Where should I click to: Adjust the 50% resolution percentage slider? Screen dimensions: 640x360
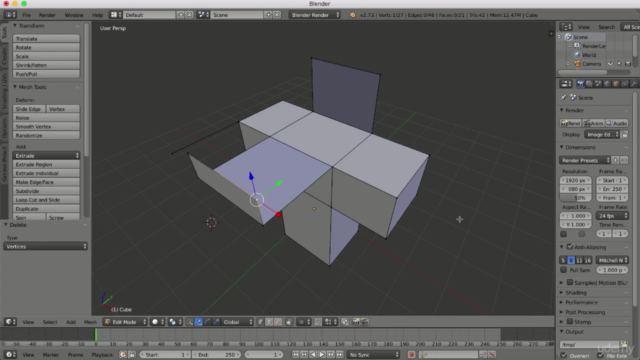576,198
